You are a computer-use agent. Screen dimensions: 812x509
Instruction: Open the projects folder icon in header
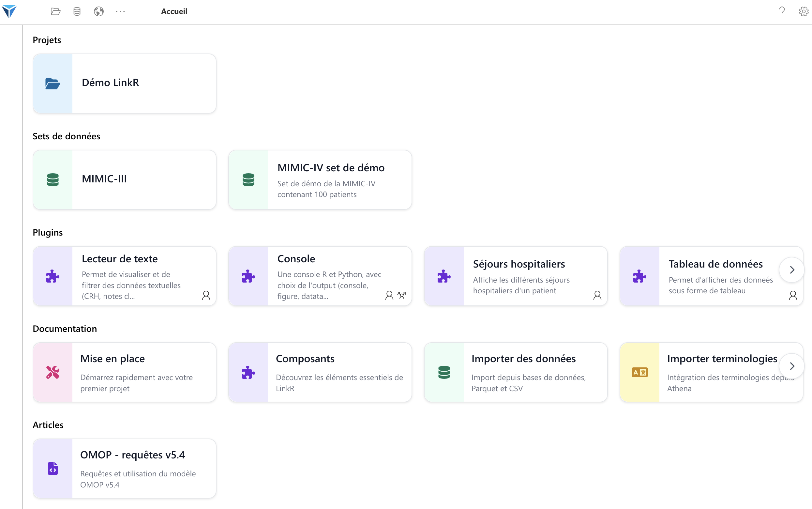pos(55,11)
